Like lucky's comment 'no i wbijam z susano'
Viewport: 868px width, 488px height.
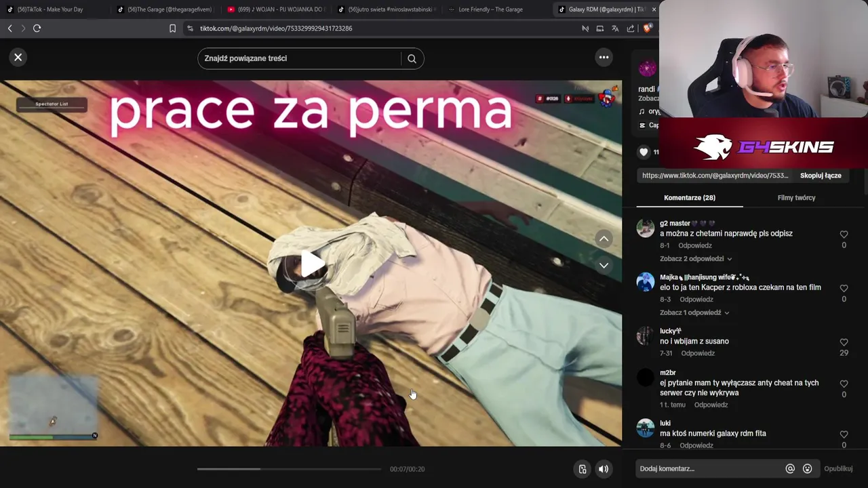point(844,342)
